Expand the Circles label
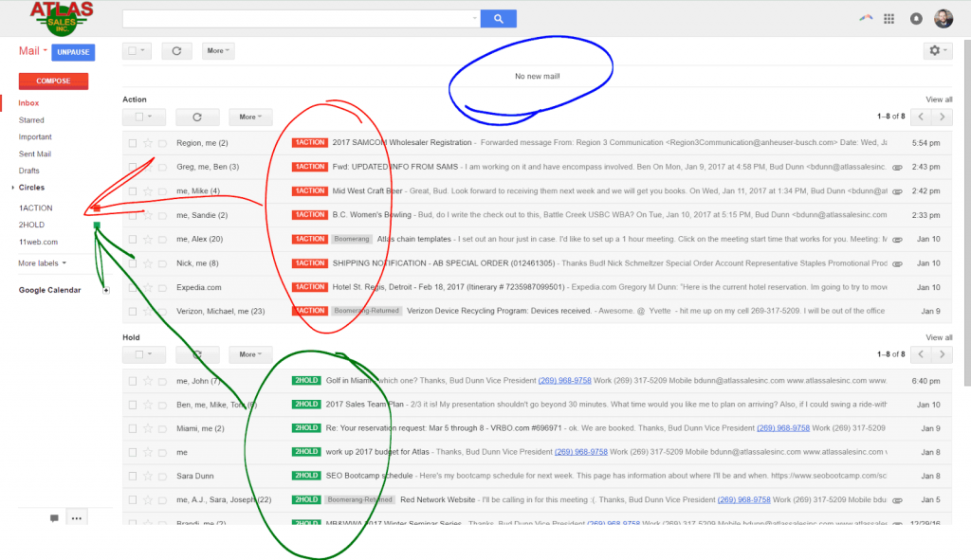The height and width of the screenshot is (560, 971). pyautogui.click(x=13, y=188)
